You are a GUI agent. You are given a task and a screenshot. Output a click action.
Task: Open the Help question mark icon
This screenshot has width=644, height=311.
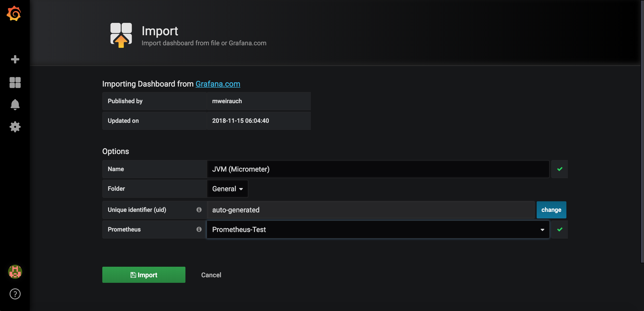coord(15,294)
